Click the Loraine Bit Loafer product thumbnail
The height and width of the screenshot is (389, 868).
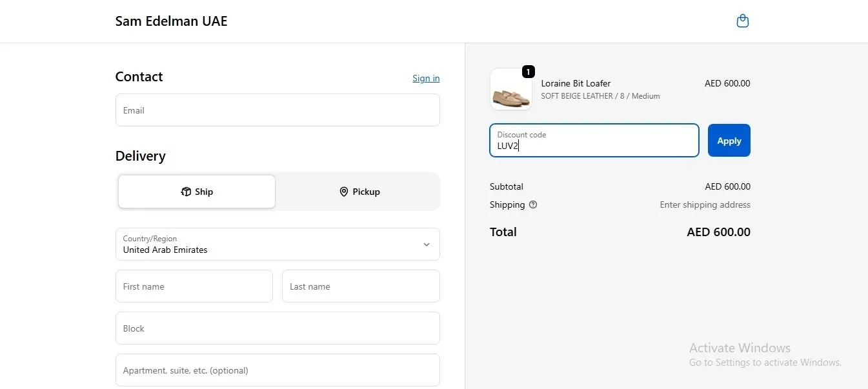(511, 89)
